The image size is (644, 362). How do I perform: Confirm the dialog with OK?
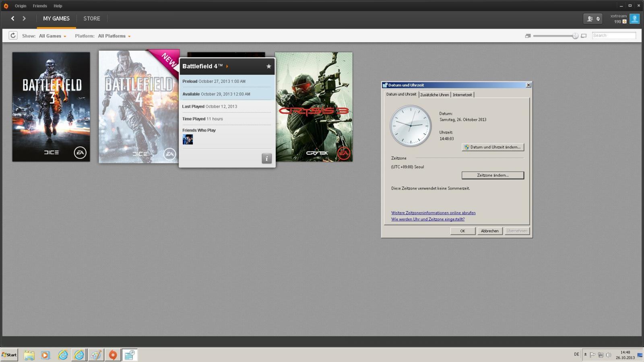(462, 231)
